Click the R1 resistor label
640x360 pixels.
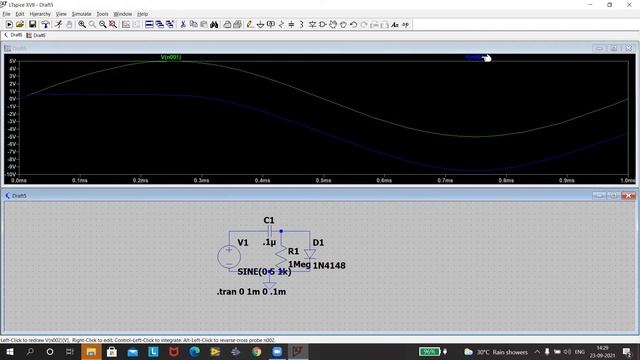(x=293, y=251)
